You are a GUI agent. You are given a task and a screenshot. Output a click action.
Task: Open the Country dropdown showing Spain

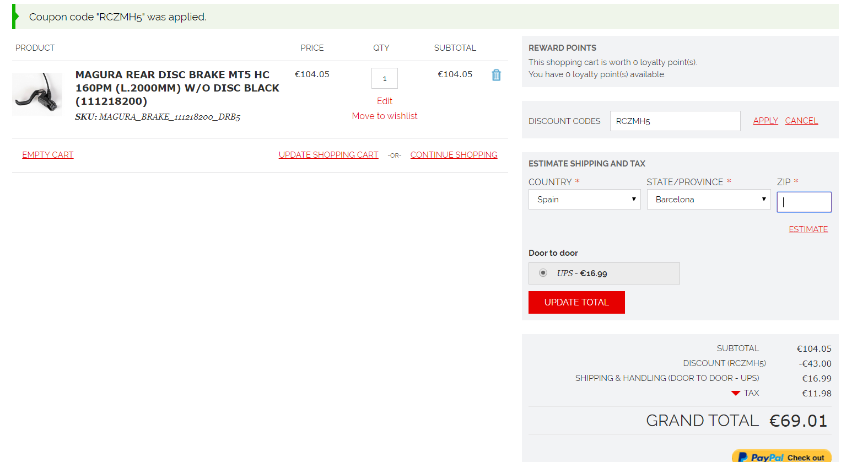click(x=584, y=200)
